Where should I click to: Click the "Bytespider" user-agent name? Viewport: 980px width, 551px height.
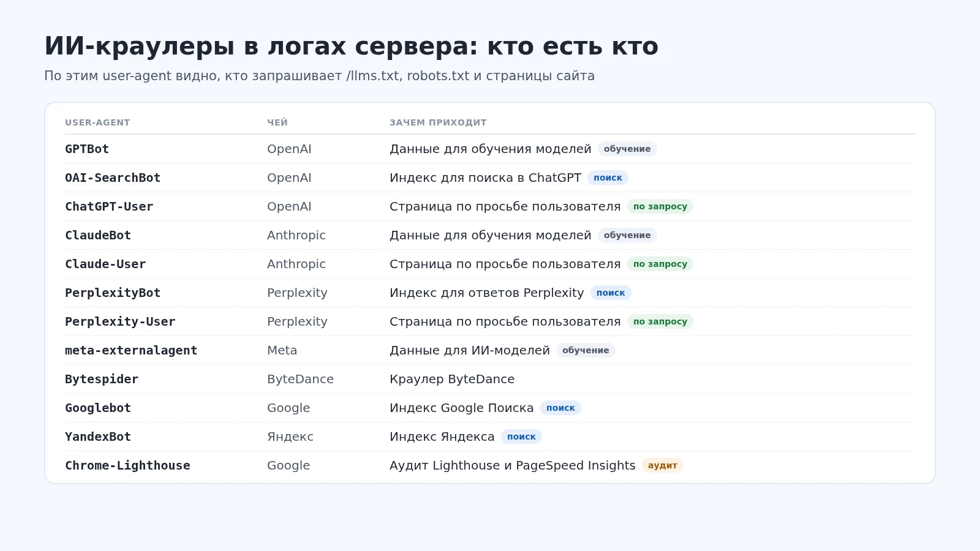click(x=102, y=379)
